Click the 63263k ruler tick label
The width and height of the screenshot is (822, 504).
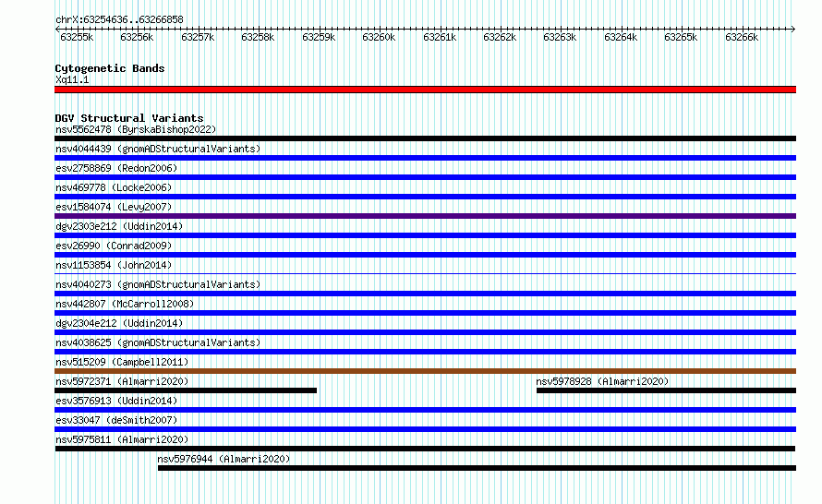click(x=560, y=37)
